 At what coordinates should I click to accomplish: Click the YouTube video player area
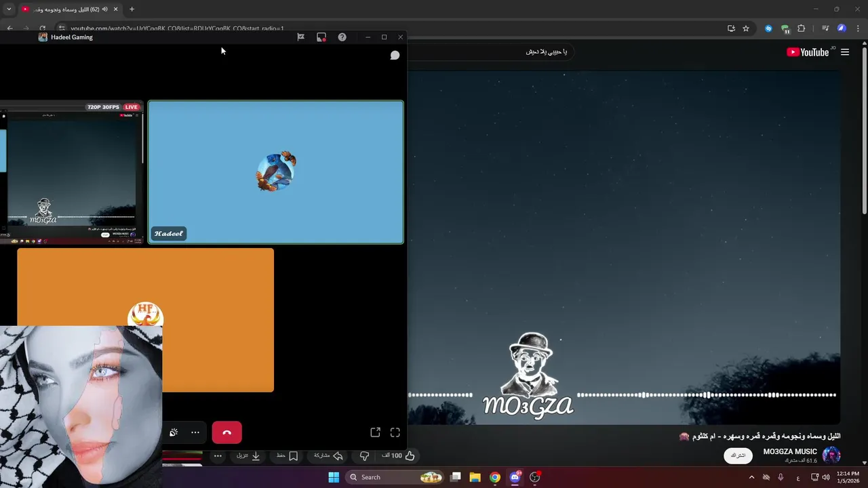pos(624,247)
